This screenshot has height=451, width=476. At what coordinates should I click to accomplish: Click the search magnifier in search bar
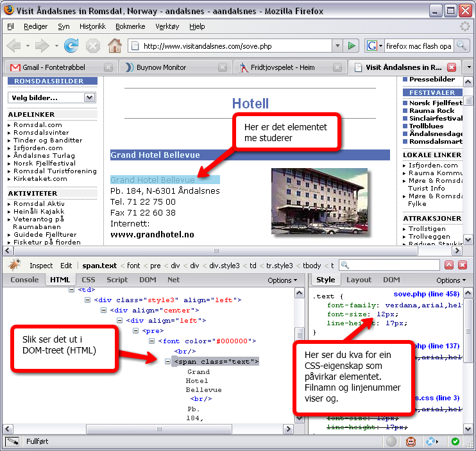pyautogui.click(x=462, y=46)
